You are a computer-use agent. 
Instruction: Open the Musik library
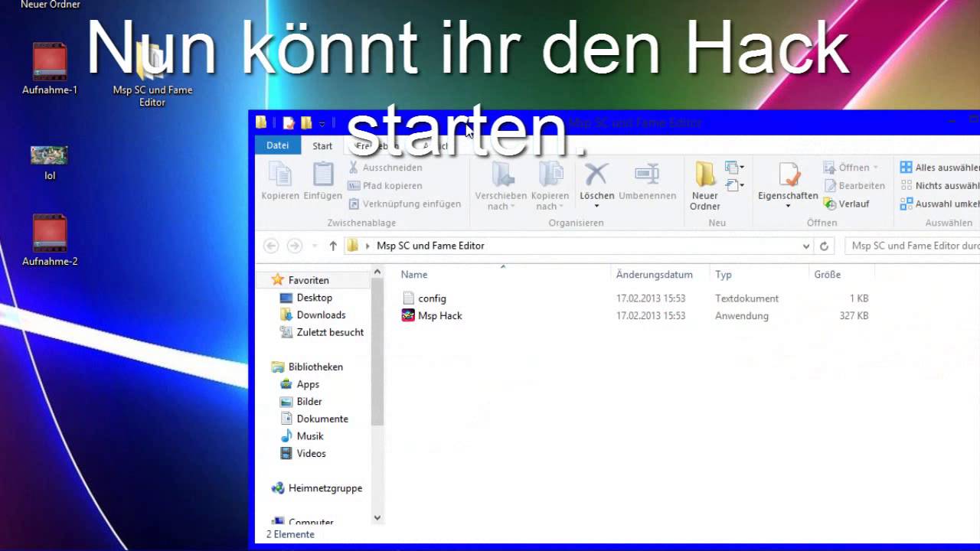pos(310,436)
